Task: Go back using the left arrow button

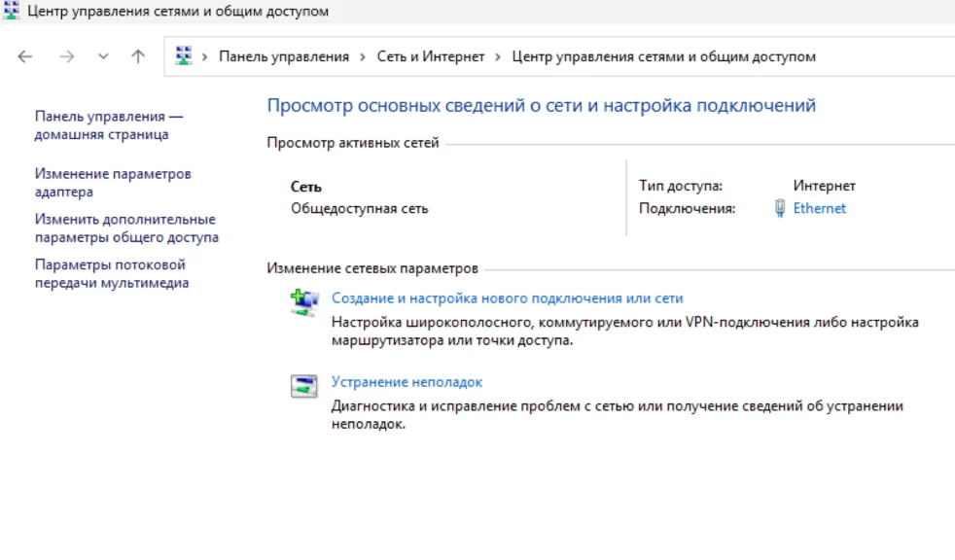Action: [25, 56]
